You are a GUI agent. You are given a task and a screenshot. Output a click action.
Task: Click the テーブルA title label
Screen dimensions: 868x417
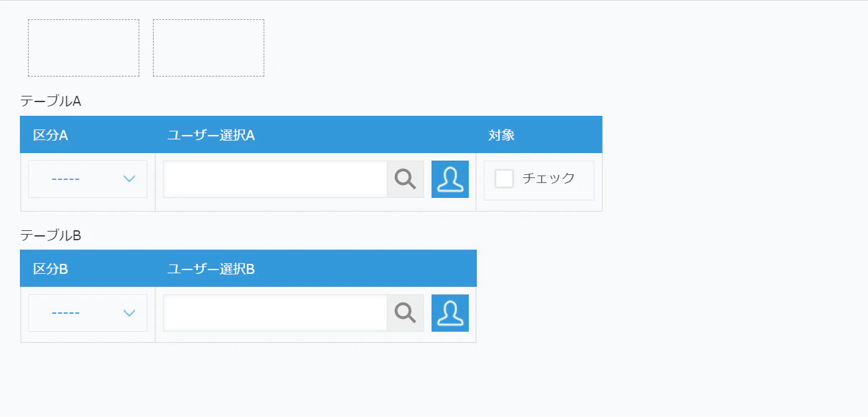[51, 101]
